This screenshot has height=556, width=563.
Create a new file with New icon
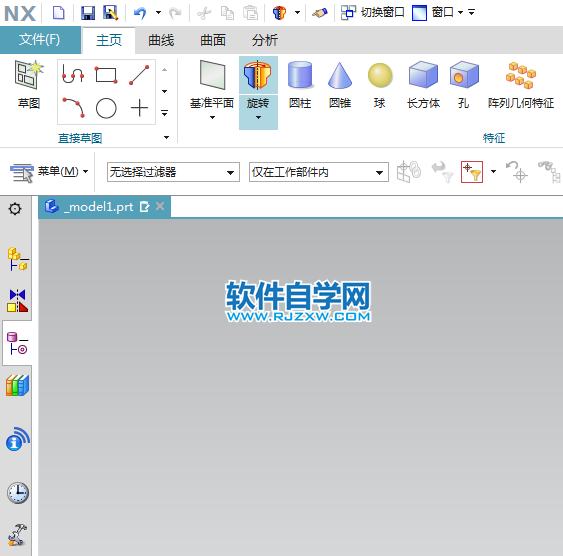coord(59,13)
